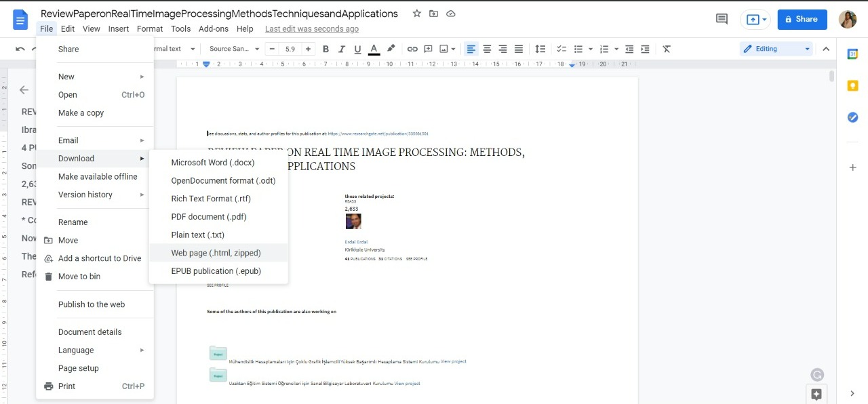Collapse the toolbar with up chevron

(826, 49)
